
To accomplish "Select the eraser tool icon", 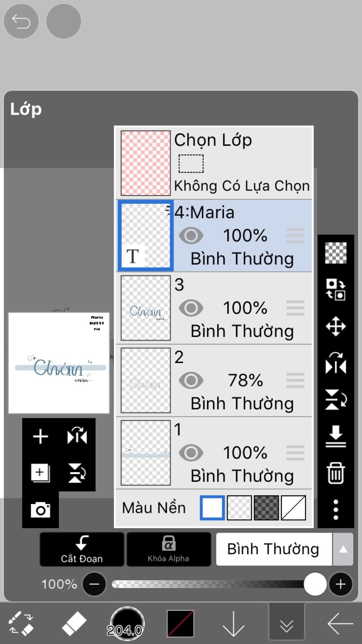I will pyautogui.click(x=74, y=623).
